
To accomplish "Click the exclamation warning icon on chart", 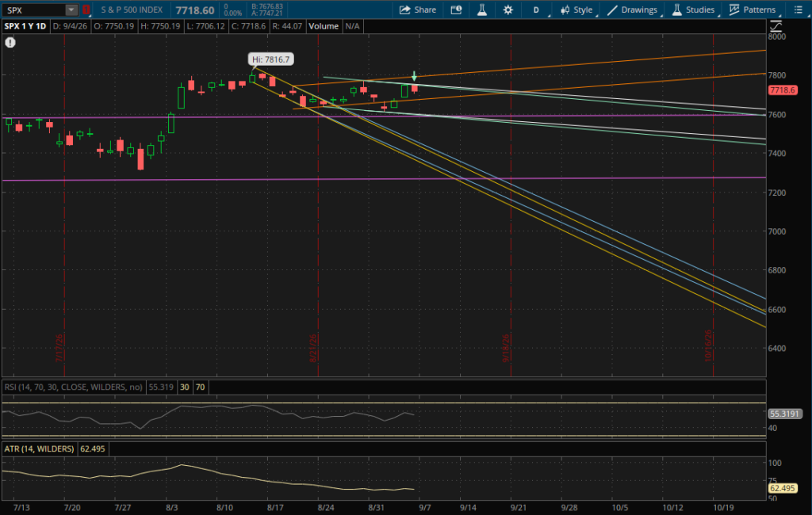I will (10, 43).
